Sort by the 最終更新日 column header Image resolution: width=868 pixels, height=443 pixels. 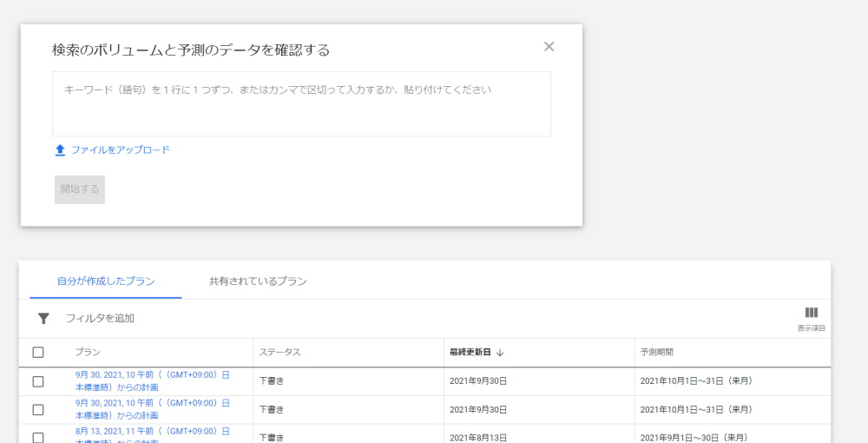(x=470, y=353)
